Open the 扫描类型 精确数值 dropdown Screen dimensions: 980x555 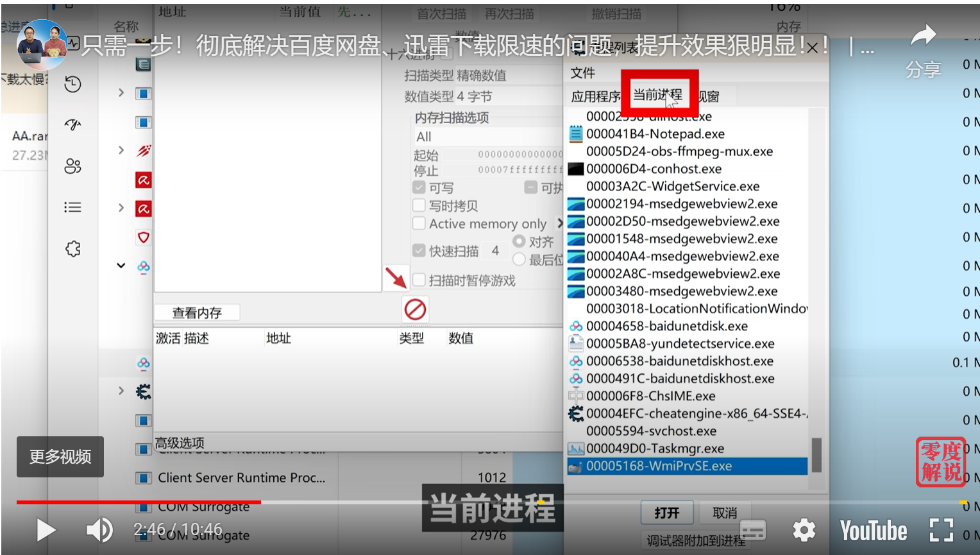pyautogui.click(x=509, y=75)
